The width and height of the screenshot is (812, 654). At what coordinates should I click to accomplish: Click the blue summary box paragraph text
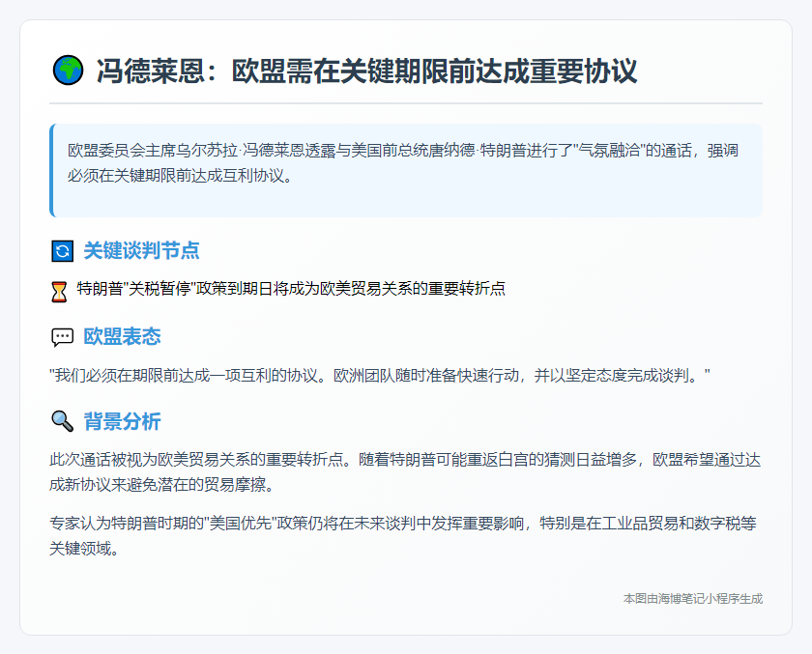403,163
